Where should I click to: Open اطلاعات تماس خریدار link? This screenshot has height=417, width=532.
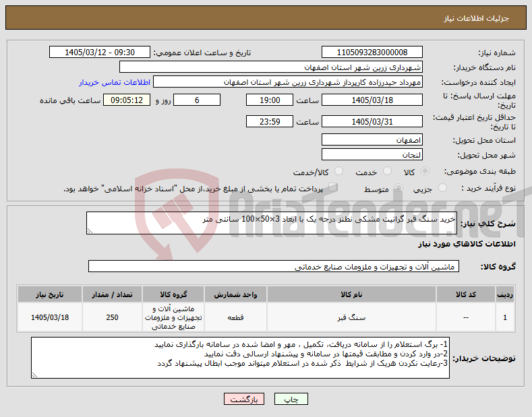115,82
